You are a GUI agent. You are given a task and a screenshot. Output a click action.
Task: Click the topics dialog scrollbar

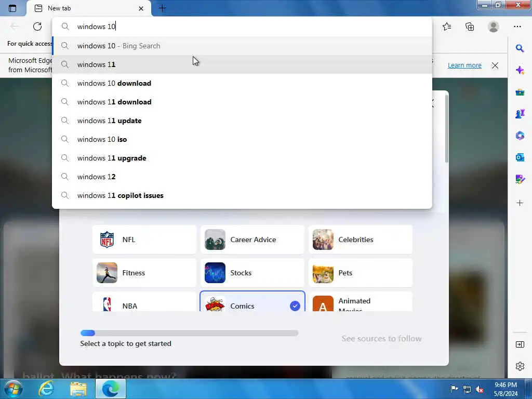446,129
